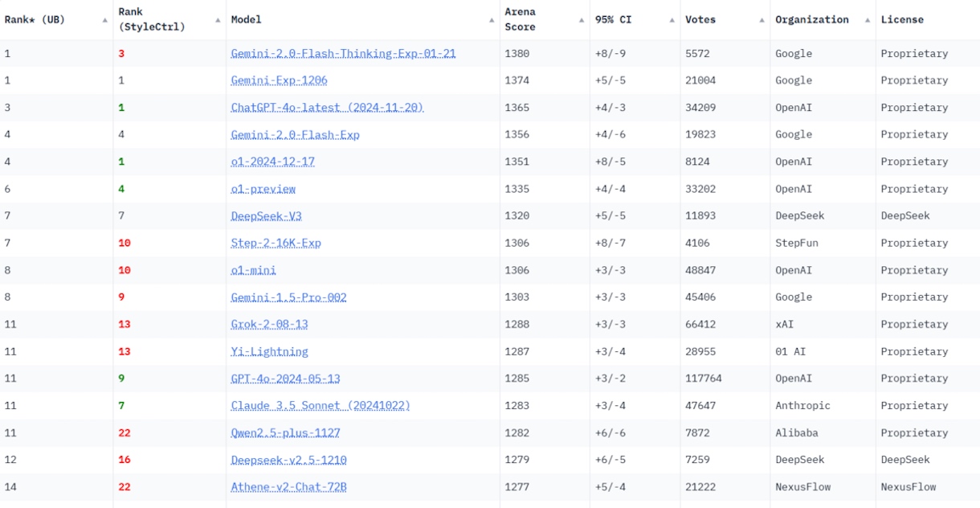980x508 pixels.
Task: Click the Organization column header
Action: [811, 20]
